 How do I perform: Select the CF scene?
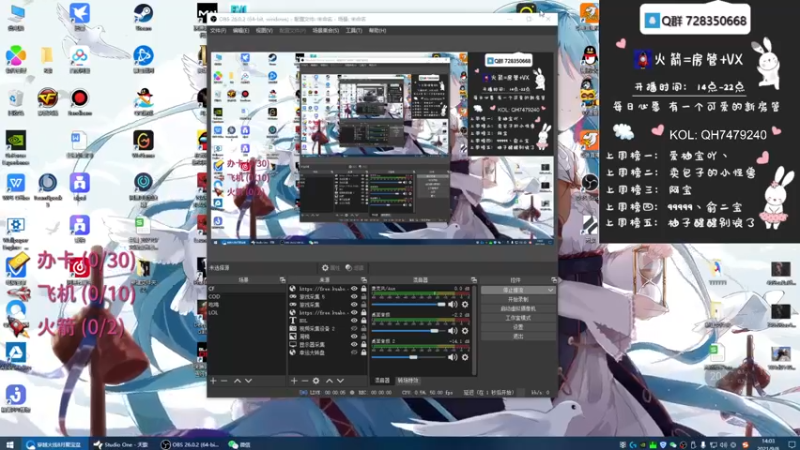(x=246, y=289)
